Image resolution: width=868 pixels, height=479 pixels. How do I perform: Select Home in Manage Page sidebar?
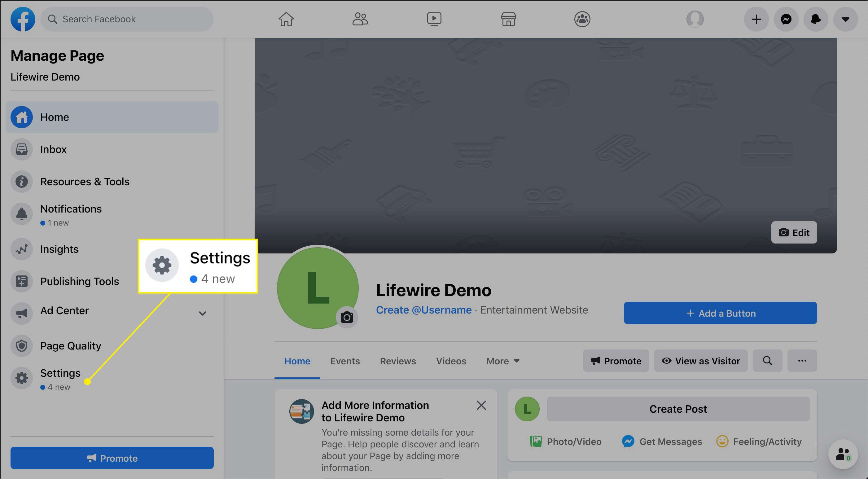click(x=112, y=117)
